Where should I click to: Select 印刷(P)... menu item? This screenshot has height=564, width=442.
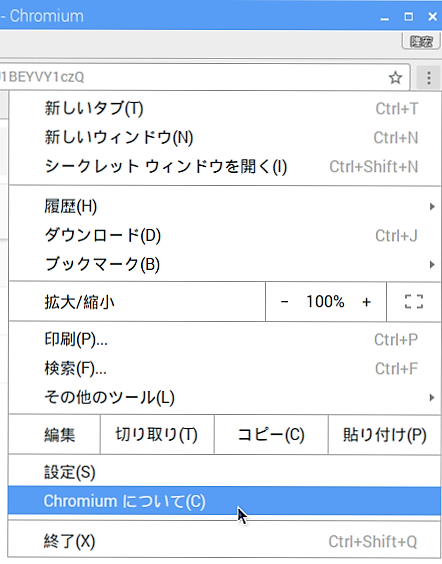225,339
